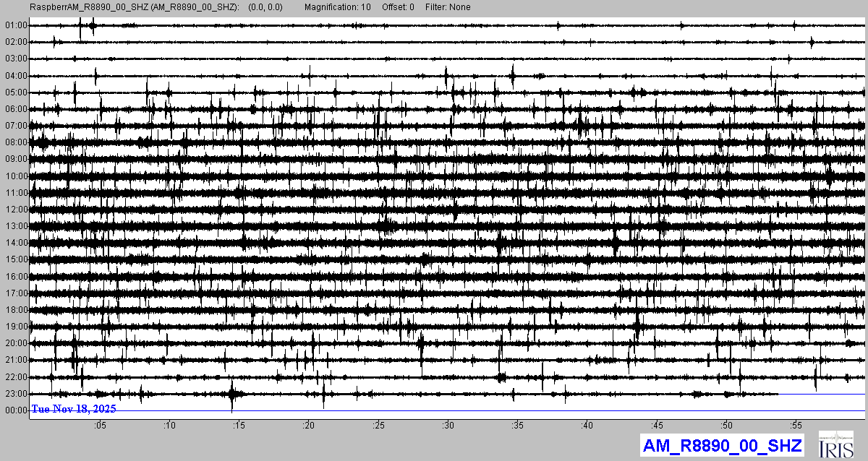Image resolution: width=868 pixels, height=461 pixels.
Task: Select the 23:00 hour row label
Action: (x=15, y=394)
